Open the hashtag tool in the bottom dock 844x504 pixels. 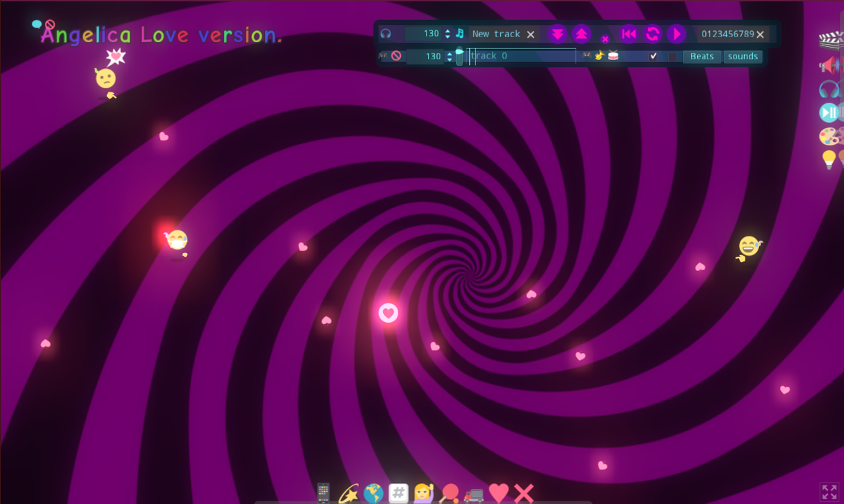pyautogui.click(x=398, y=492)
